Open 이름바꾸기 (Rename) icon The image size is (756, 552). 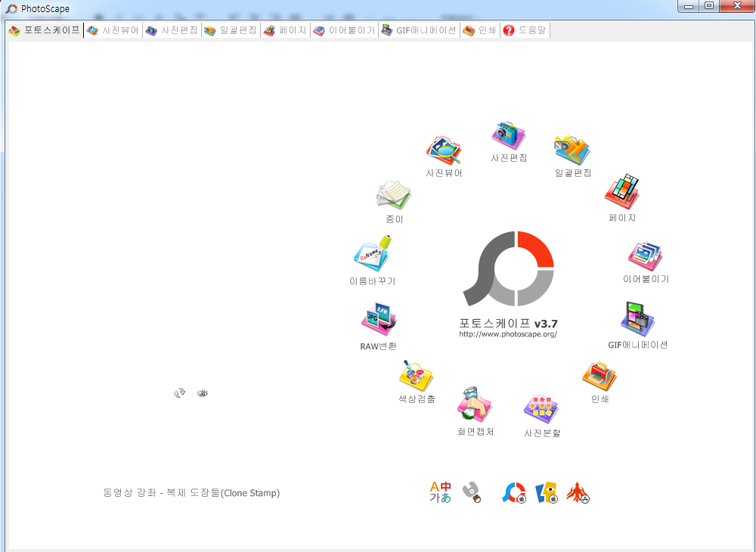(x=373, y=253)
